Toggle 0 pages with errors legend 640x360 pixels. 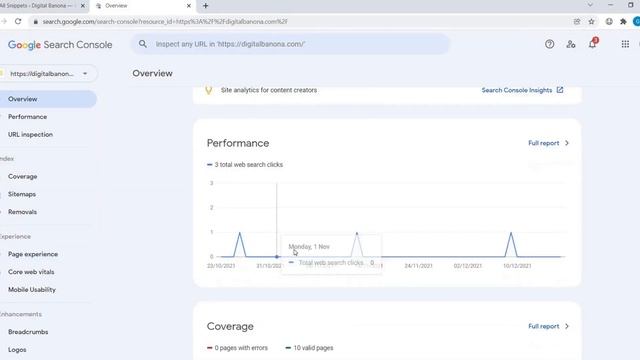(237, 348)
